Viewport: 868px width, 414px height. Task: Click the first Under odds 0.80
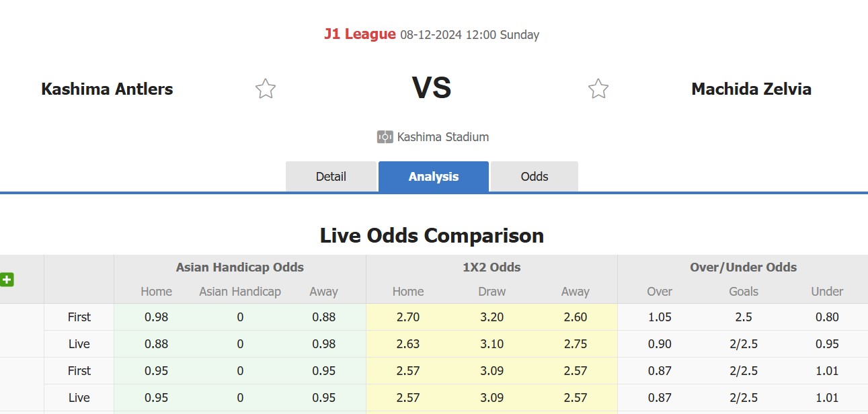pyautogui.click(x=827, y=317)
